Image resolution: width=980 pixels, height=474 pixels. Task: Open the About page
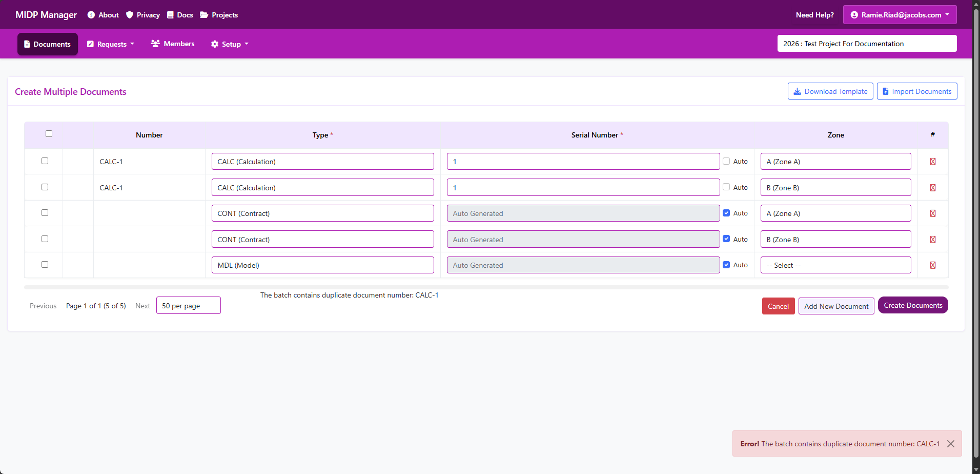[x=103, y=15]
